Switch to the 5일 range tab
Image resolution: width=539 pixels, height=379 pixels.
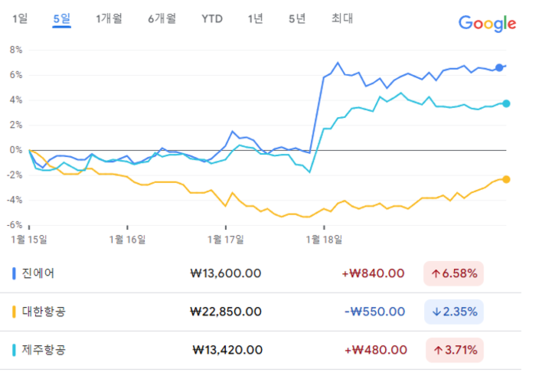tap(62, 19)
